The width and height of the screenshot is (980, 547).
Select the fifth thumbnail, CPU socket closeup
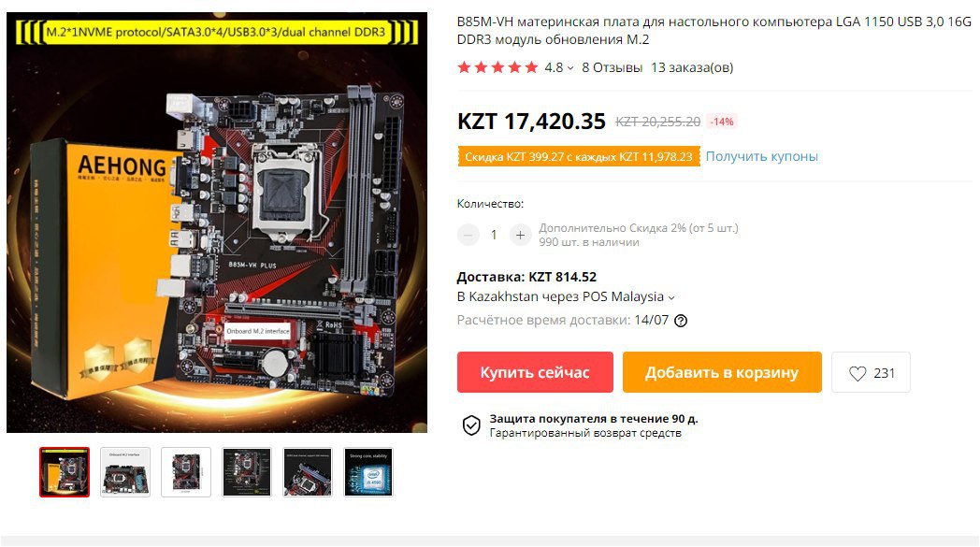point(308,472)
